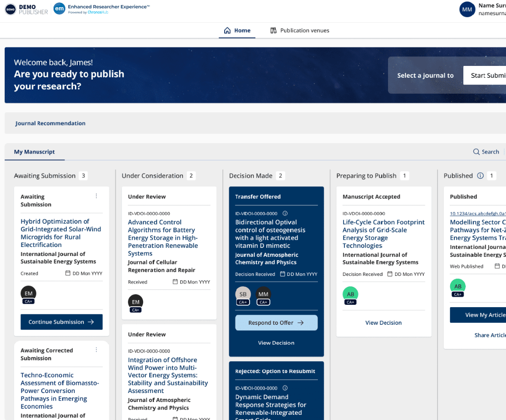
Task: Open the Publication venues tab
Action: 300,30
